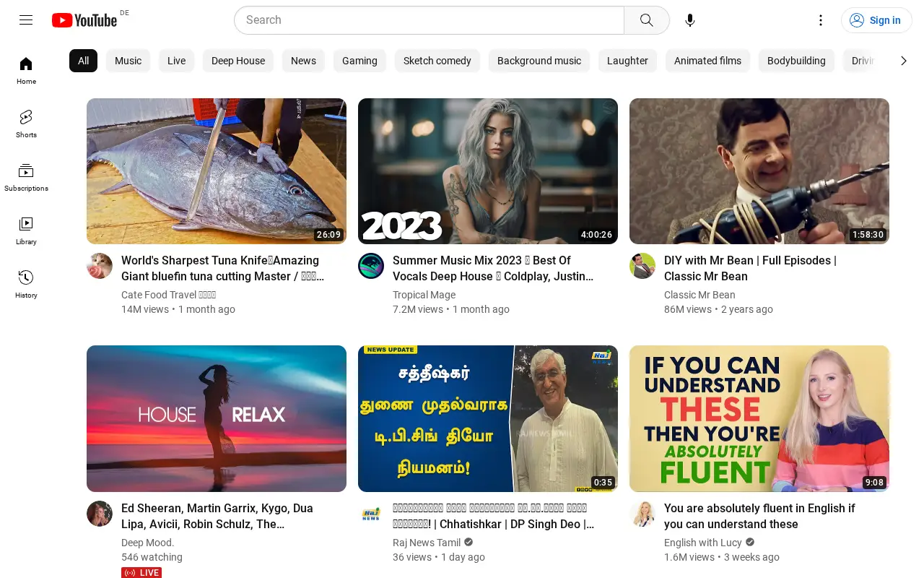Select the Deep House chip

click(238, 61)
